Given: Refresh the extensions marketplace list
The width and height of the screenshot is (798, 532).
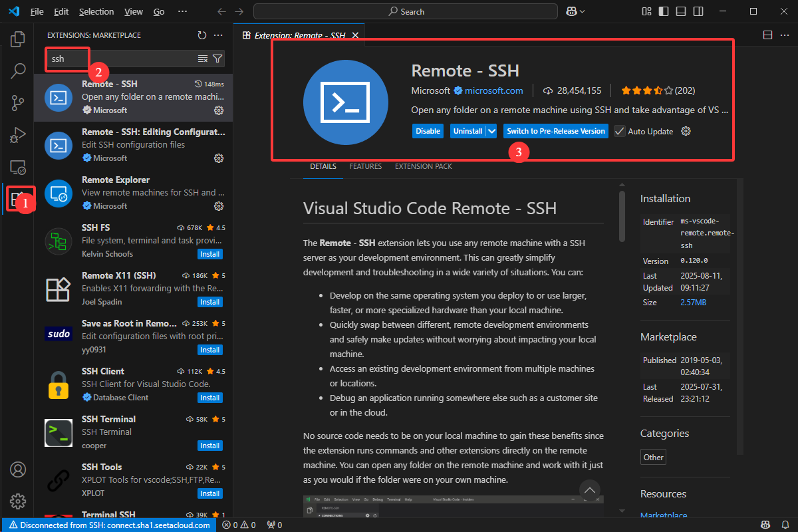Looking at the screenshot, I should pyautogui.click(x=202, y=35).
